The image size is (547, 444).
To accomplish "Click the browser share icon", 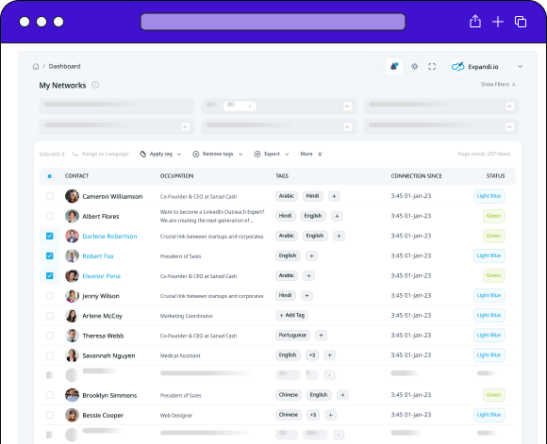I will tap(475, 21).
